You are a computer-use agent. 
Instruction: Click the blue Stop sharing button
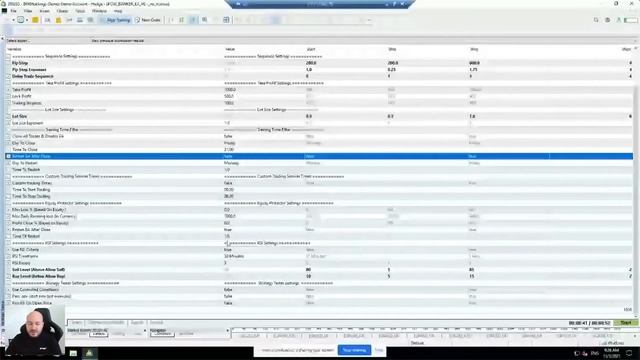point(354,350)
